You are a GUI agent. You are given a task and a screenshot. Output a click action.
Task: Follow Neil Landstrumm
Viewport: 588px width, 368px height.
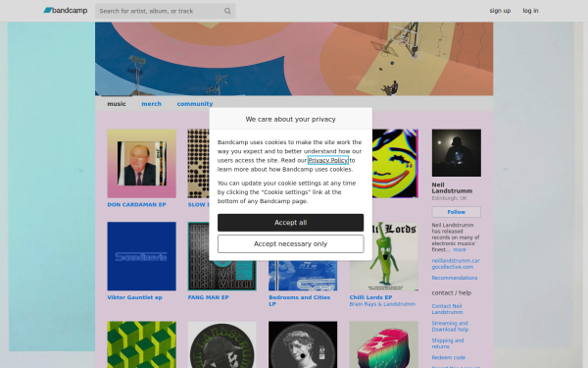tap(456, 212)
